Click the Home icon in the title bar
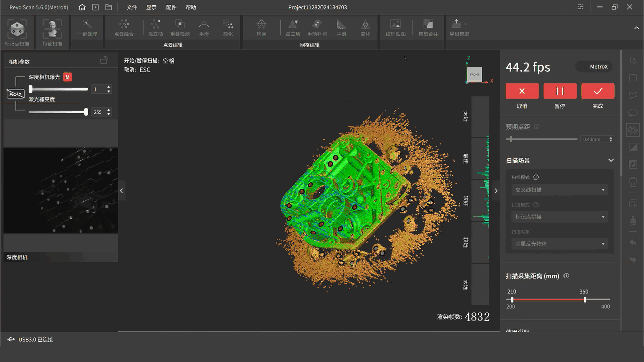Image resolution: width=644 pixels, height=362 pixels. [82, 7]
